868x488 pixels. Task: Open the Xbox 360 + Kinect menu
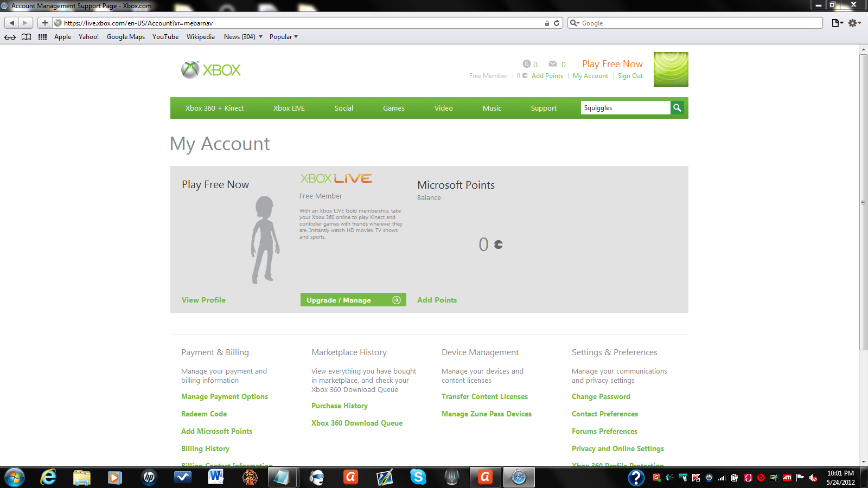point(214,108)
